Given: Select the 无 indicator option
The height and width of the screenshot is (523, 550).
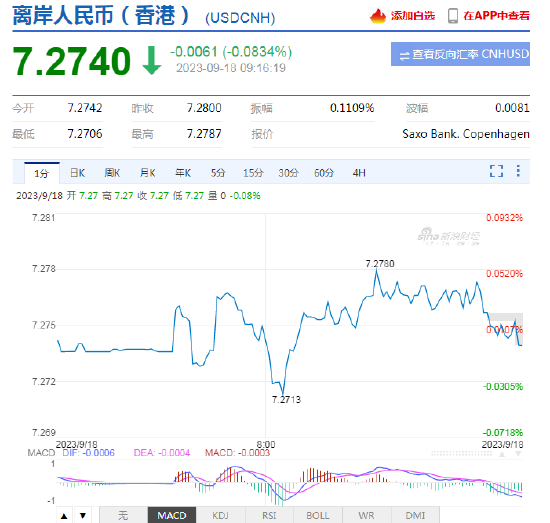Looking at the screenshot, I should (x=123, y=515).
